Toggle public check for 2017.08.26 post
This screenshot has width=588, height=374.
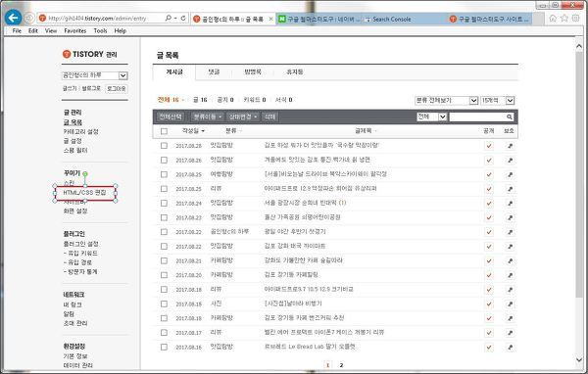click(489, 160)
